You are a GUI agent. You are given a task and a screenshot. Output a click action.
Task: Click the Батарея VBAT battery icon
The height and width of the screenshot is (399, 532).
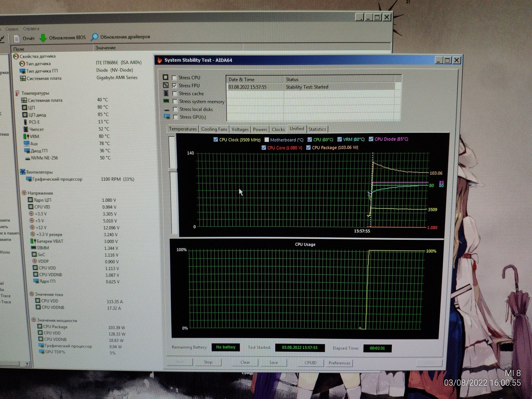[x=33, y=241]
